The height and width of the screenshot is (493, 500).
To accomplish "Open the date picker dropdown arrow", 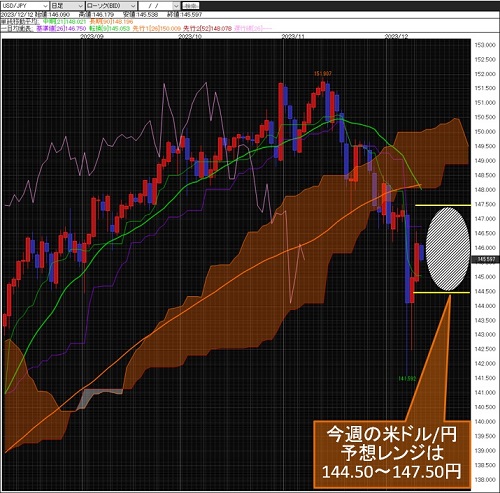I will pyautogui.click(x=177, y=6).
